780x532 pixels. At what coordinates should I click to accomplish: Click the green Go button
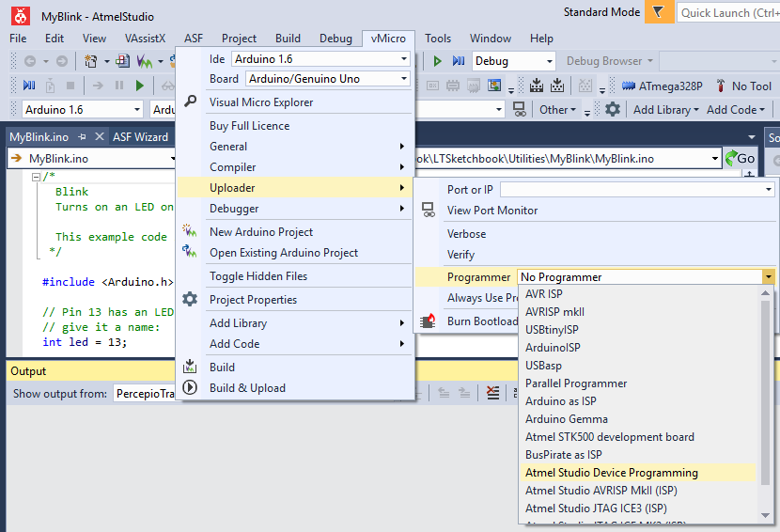(741, 158)
